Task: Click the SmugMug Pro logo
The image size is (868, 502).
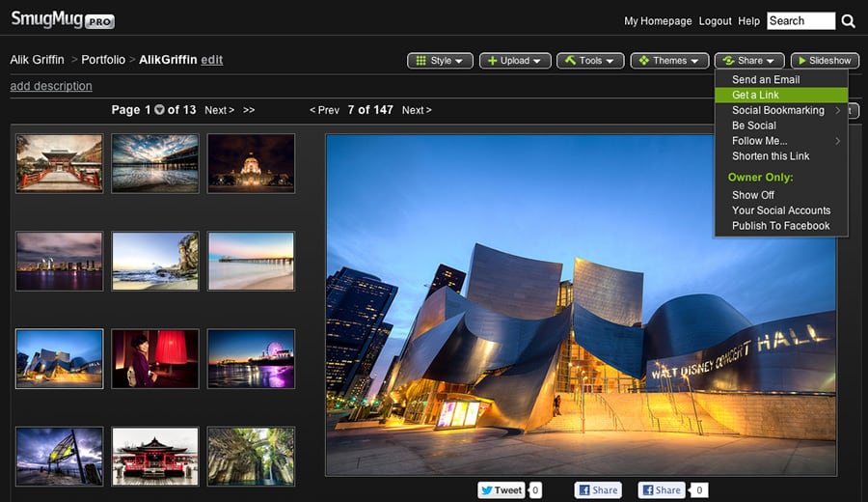Action: [x=63, y=20]
